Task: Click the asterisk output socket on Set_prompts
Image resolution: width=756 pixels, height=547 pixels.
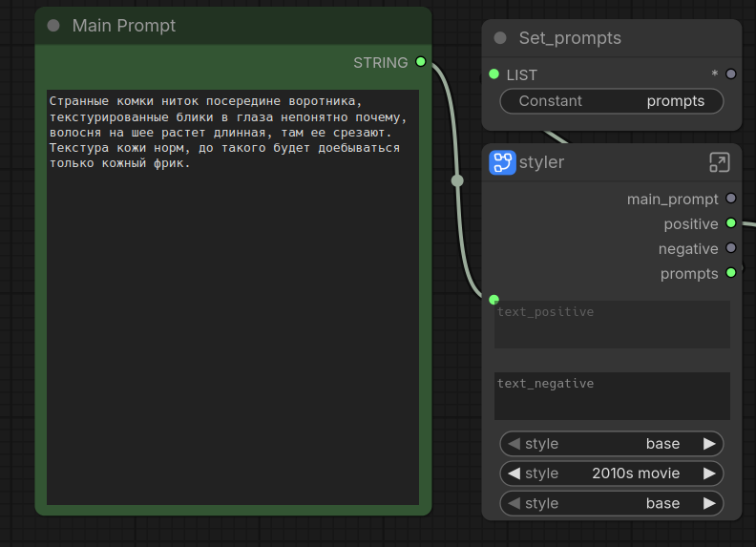Action: [x=731, y=74]
